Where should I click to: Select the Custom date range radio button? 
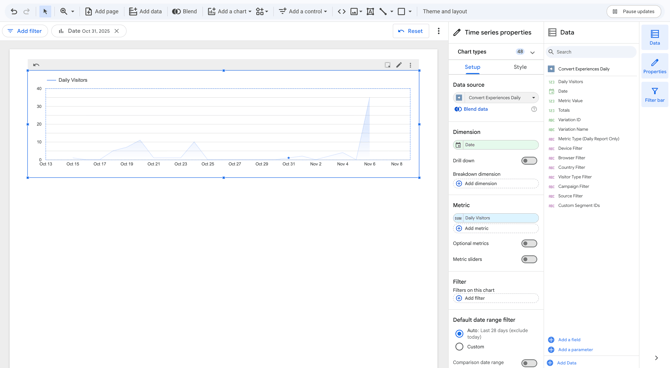[x=459, y=347]
